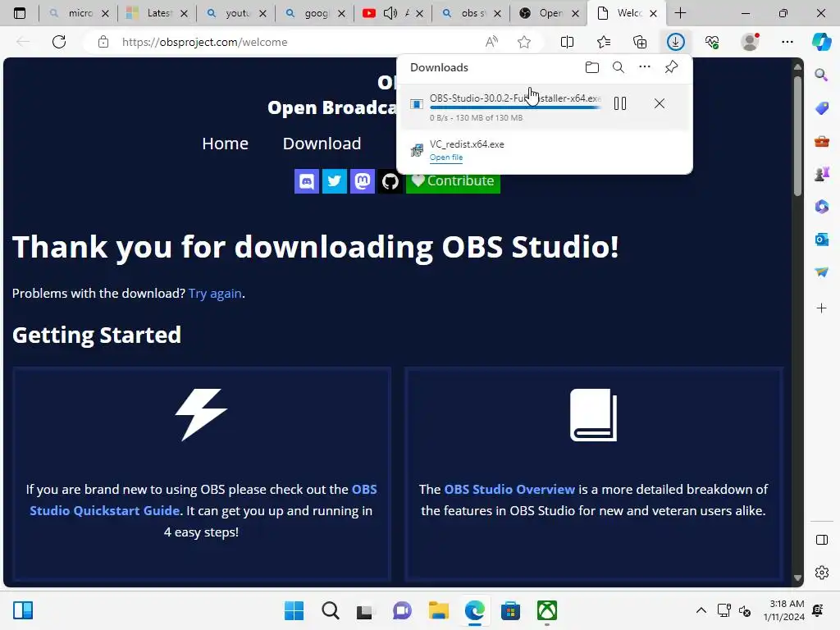This screenshot has height=630, width=840.
Task: Click the lightning bolt quickstart icon
Action: coord(202,414)
